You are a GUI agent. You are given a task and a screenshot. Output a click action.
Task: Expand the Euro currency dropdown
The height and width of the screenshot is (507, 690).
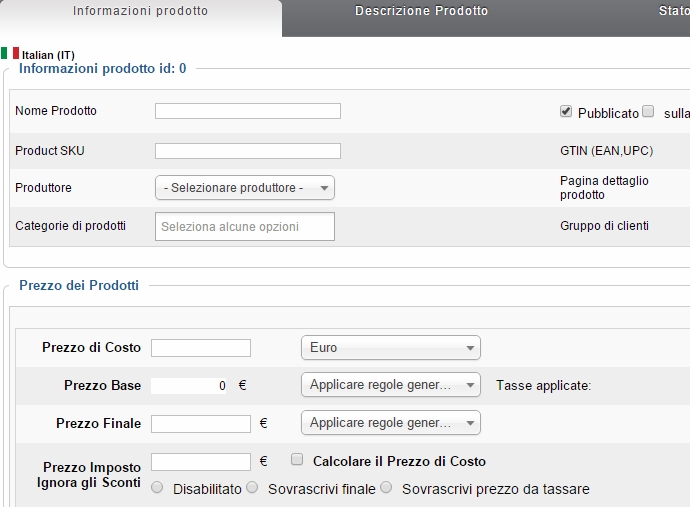click(390, 348)
